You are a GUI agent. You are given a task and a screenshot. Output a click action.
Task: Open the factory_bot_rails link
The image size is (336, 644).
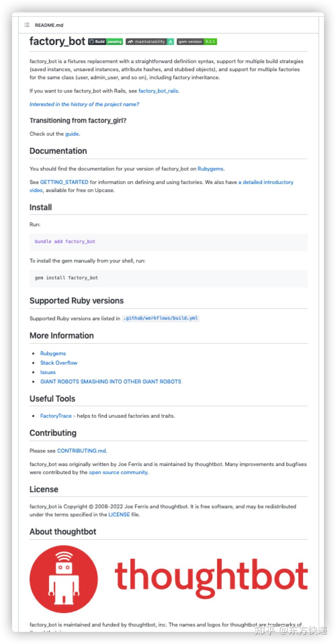click(x=158, y=91)
